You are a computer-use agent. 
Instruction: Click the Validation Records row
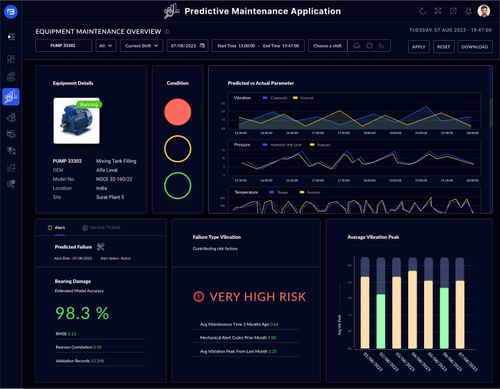click(101, 361)
